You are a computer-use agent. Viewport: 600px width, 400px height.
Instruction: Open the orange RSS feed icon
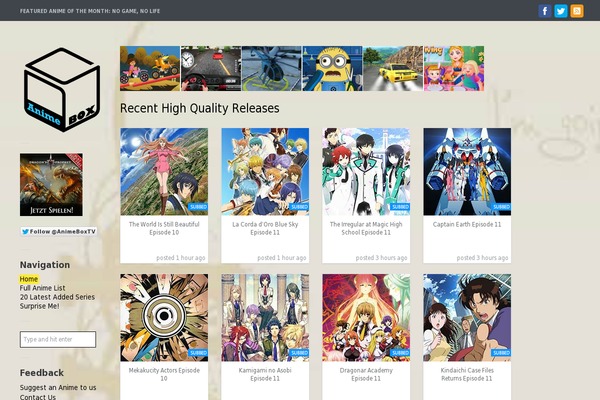click(x=577, y=11)
